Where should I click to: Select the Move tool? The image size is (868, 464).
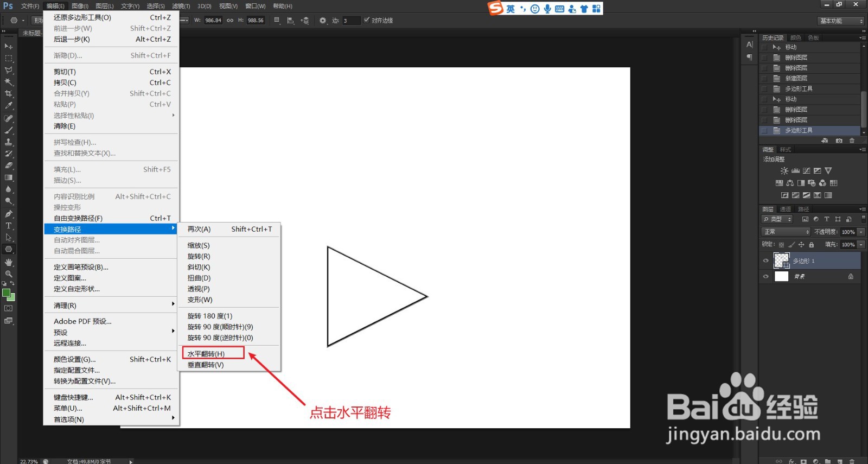pos(9,46)
